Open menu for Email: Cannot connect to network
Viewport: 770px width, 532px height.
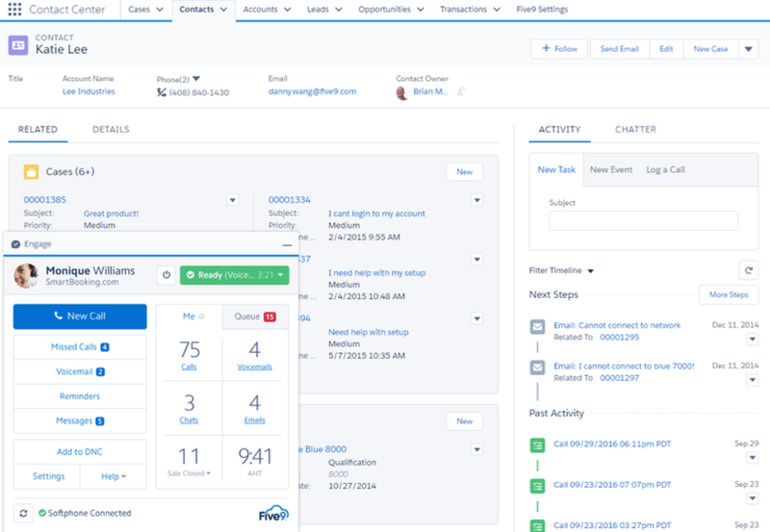753,340
